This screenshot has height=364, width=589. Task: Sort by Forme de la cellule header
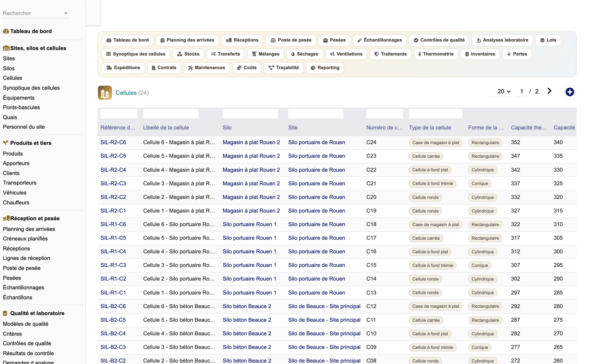point(486,128)
